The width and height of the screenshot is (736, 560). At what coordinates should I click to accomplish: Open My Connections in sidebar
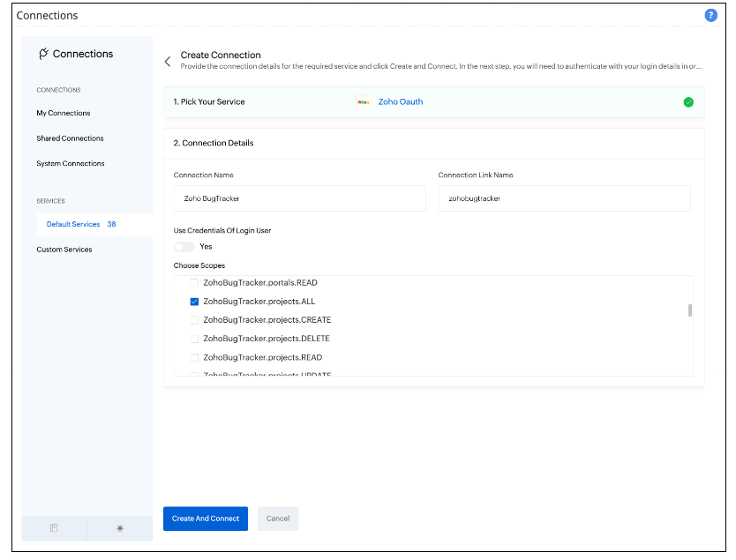(x=64, y=113)
